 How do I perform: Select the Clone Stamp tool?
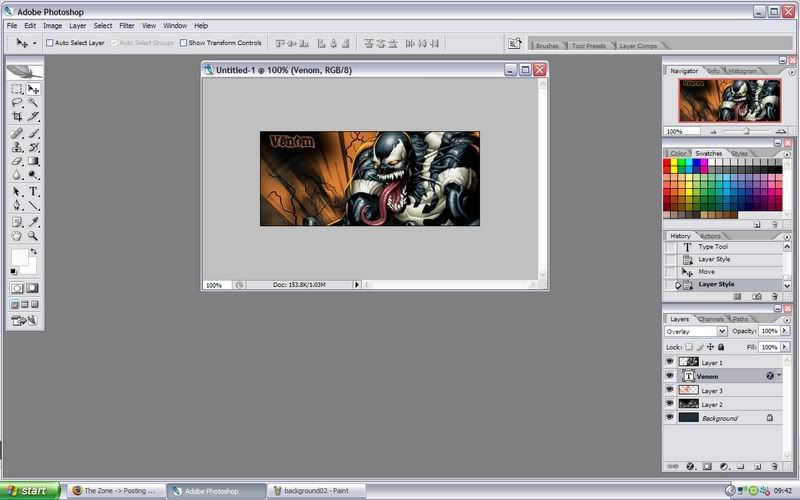[17, 147]
